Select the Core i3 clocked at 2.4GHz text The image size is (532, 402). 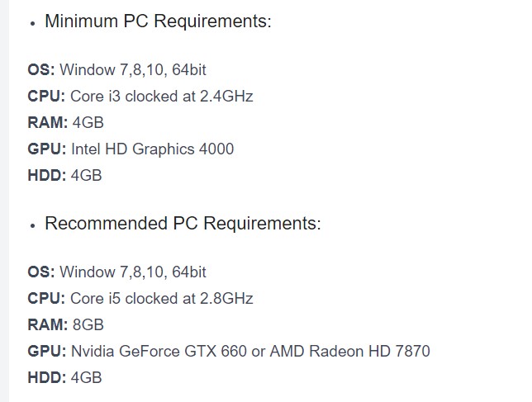pos(161,96)
